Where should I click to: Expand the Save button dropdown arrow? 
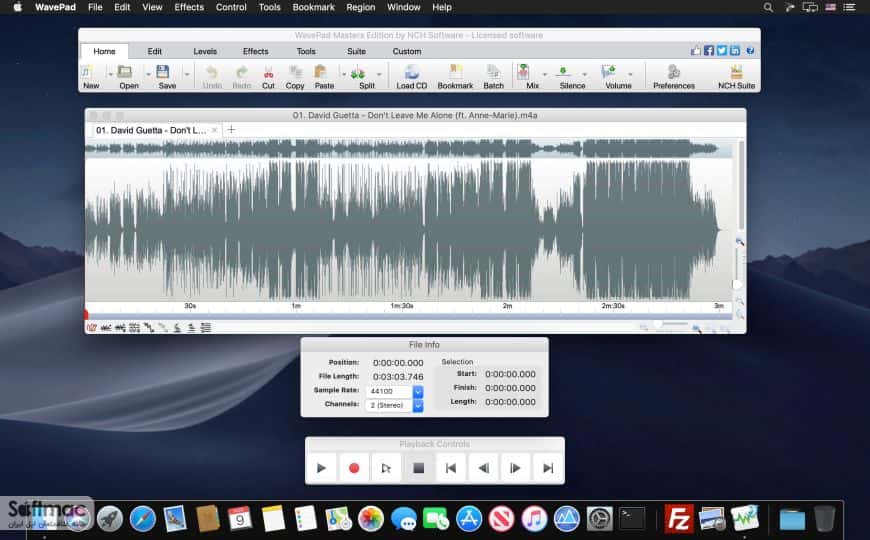click(186, 74)
